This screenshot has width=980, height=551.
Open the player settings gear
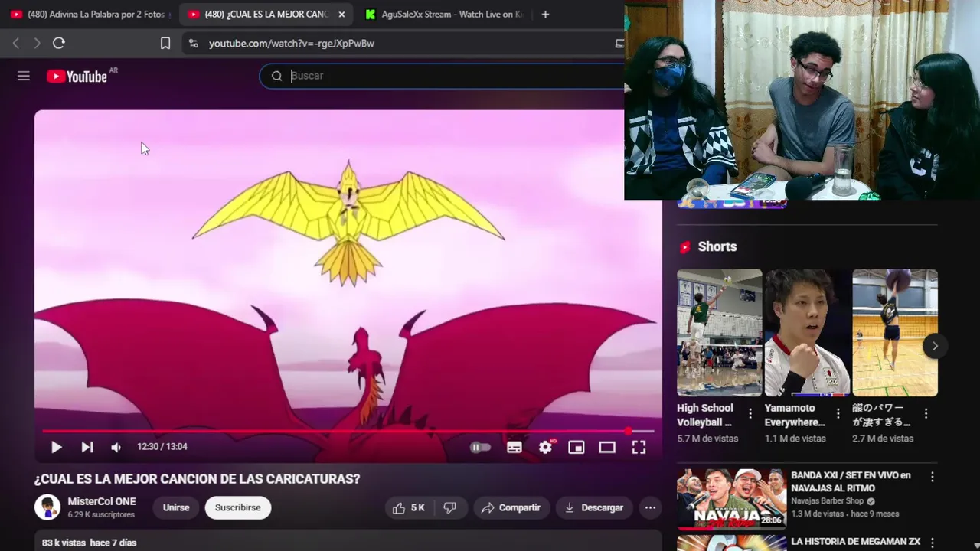545,447
